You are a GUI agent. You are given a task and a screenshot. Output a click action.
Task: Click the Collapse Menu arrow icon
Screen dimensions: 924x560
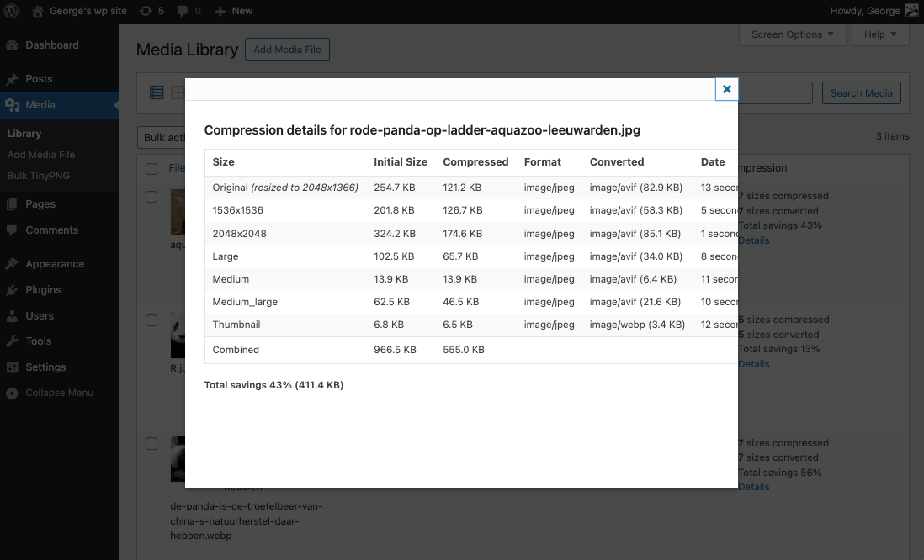(x=13, y=394)
